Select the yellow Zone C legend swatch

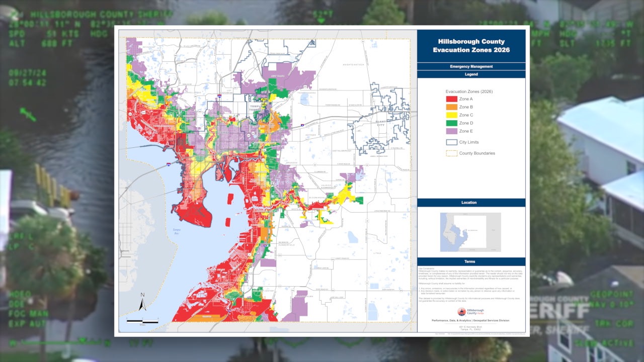click(451, 115)
